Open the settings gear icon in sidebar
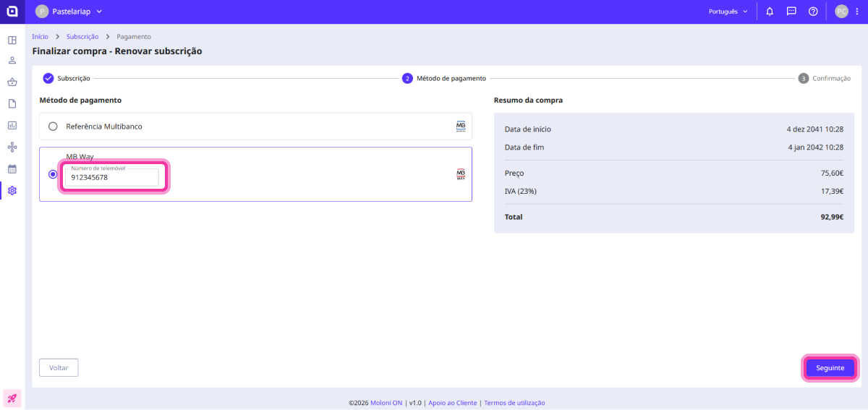The image size is (868, 410). point(12,191)
